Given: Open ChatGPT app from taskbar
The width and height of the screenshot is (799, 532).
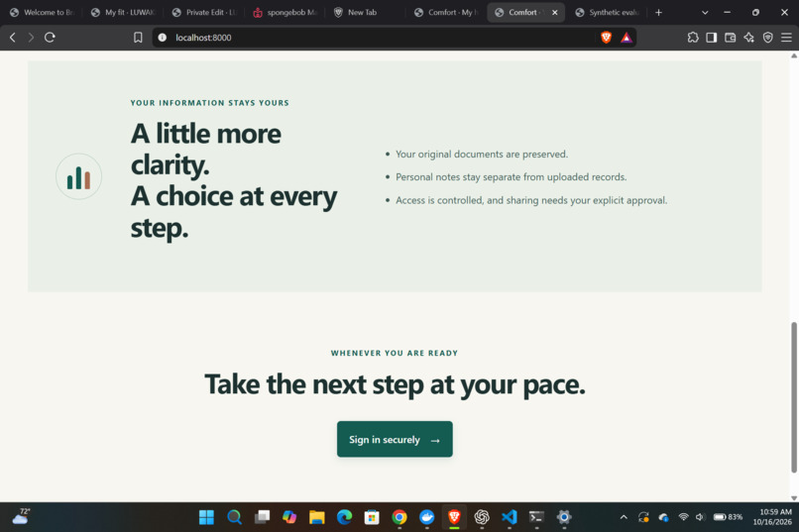Looking at the screenshot, I should [x=482, y=517].
